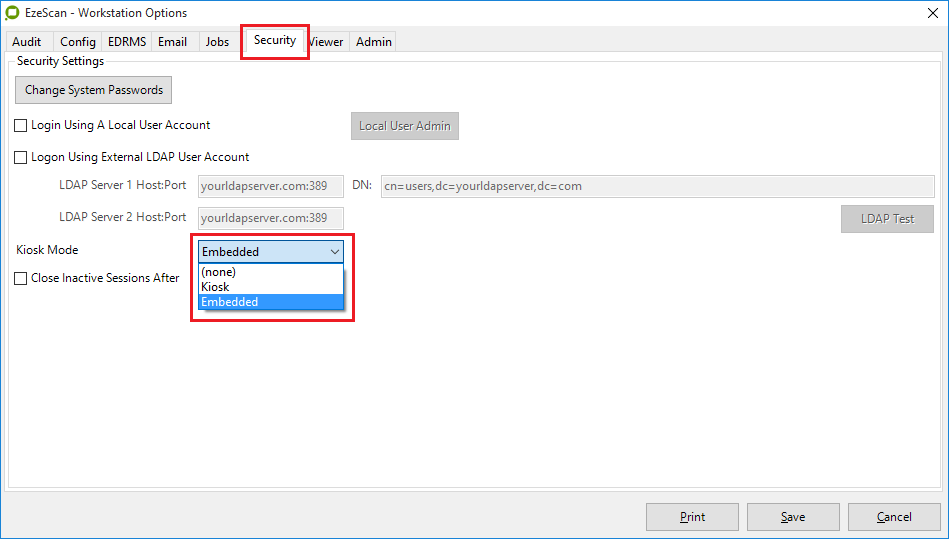Switch to the Admin tab

(373, 42)
